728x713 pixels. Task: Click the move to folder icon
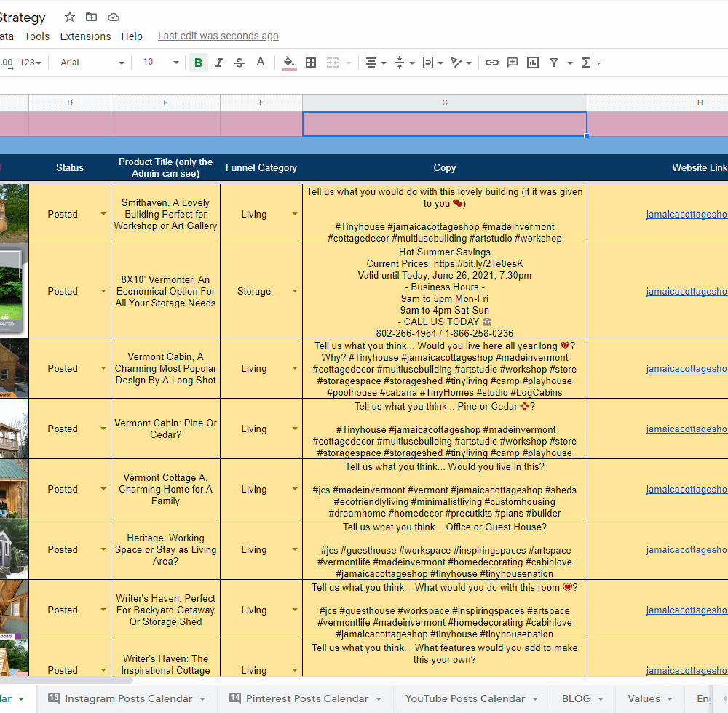click(x=91, y=17)
